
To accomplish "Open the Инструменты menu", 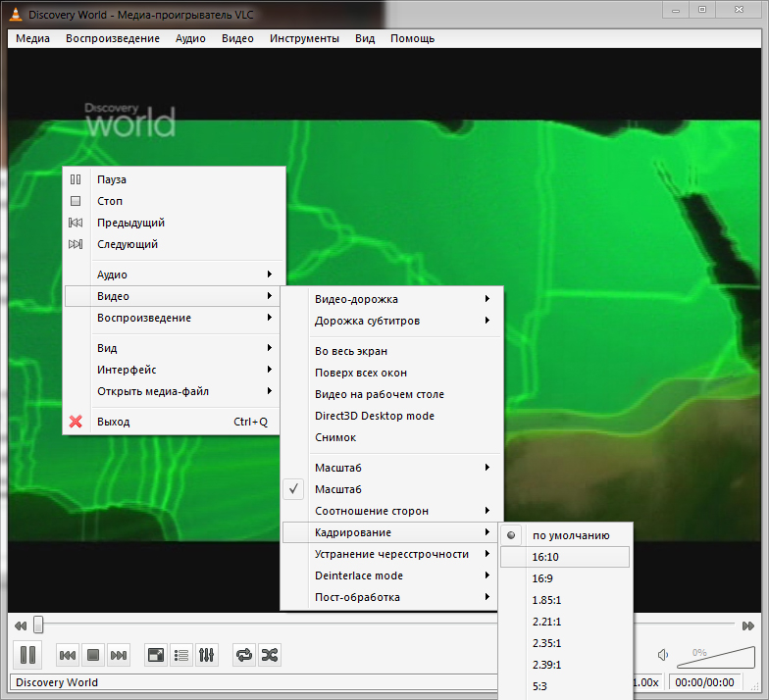I will 304,38.
